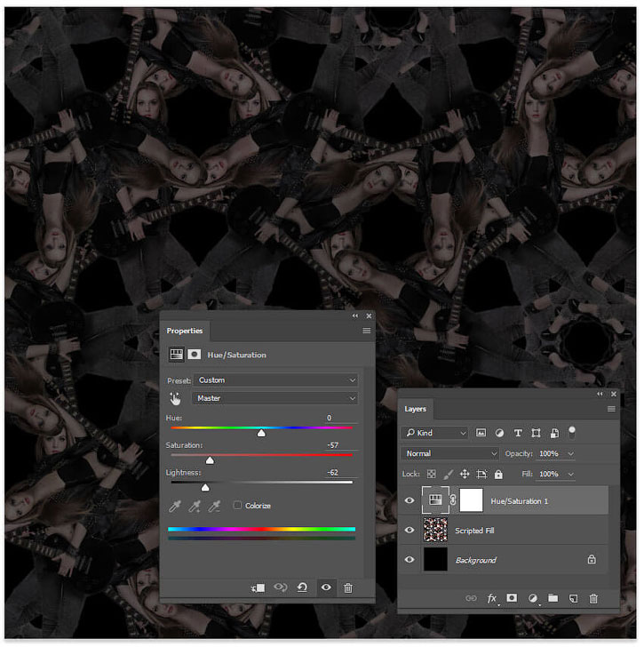Delete adjustment layer from Properties panel
The width and height of the screenshot is (644, 647).
click(349, 590)
